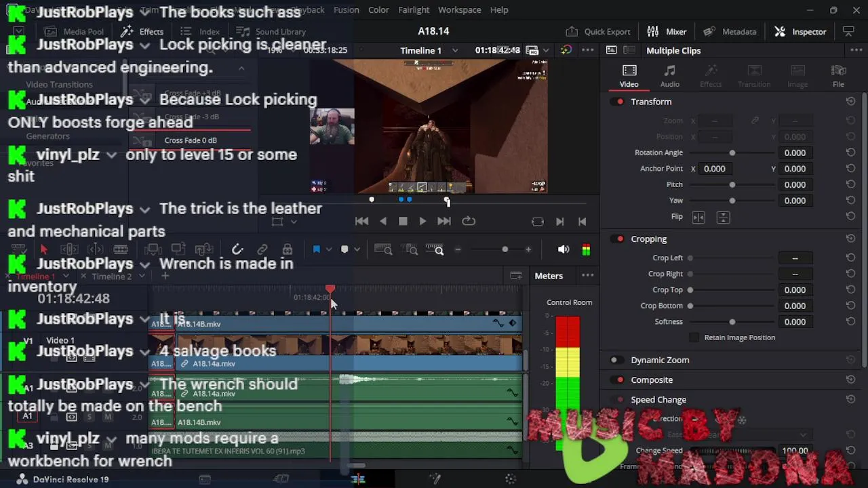Expand the Dynamic Zoom section
Screen dimensions: 868x488
[660, 360]
